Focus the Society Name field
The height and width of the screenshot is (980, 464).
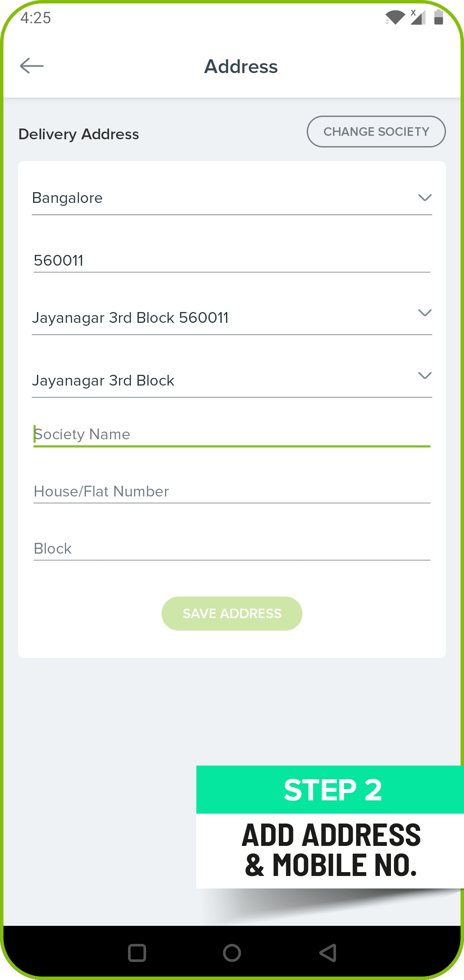coord(232,435)
